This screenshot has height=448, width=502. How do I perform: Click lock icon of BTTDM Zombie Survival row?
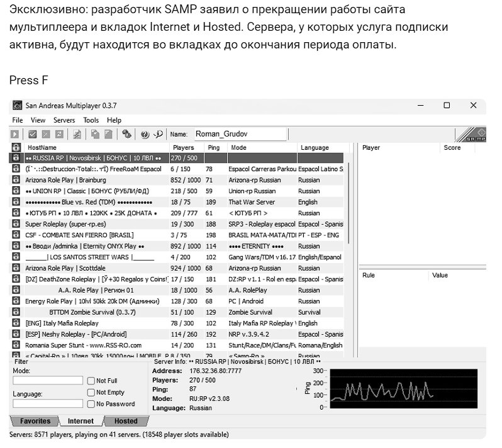[16, 312]
